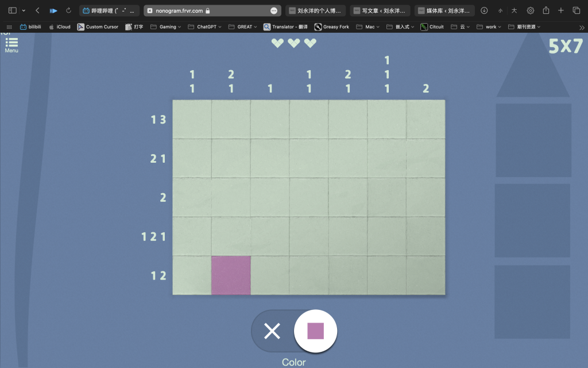The height and width of the screenshot is (368, 588).
Task: Go back to previous page
Action: (x=37, y=10)
